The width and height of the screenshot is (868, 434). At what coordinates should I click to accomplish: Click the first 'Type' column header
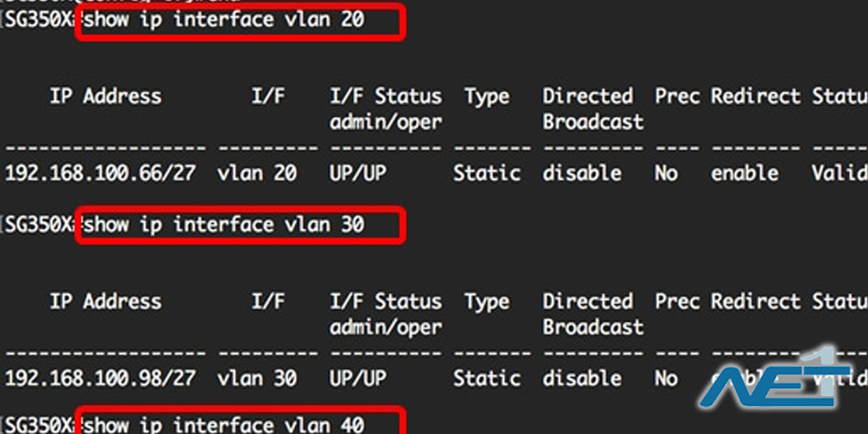click(487, 98)
